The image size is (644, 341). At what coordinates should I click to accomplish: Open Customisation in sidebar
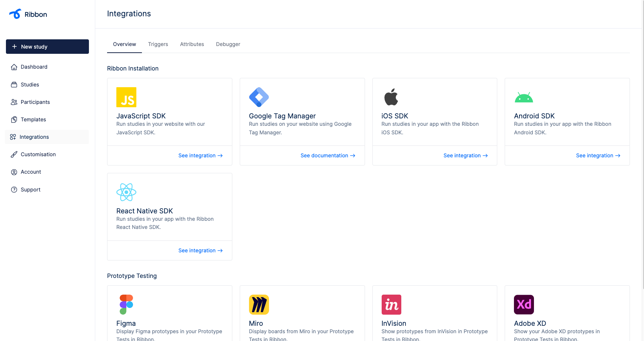47,154
